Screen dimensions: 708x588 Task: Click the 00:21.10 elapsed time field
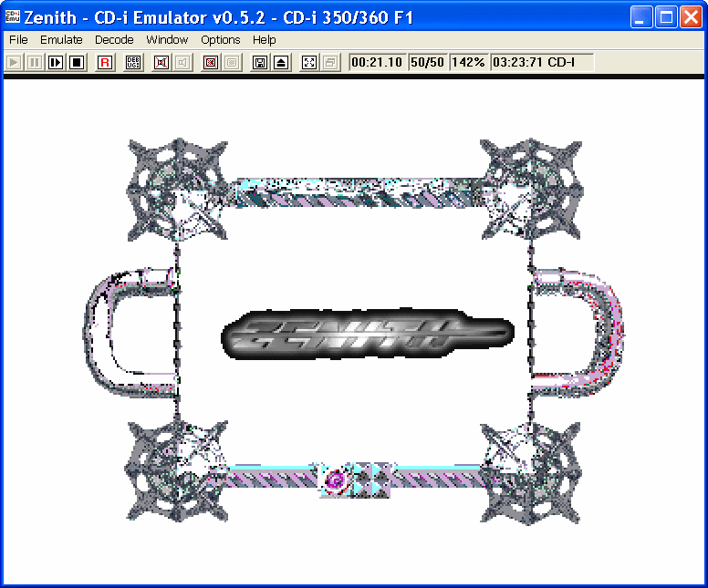[378, 62]
